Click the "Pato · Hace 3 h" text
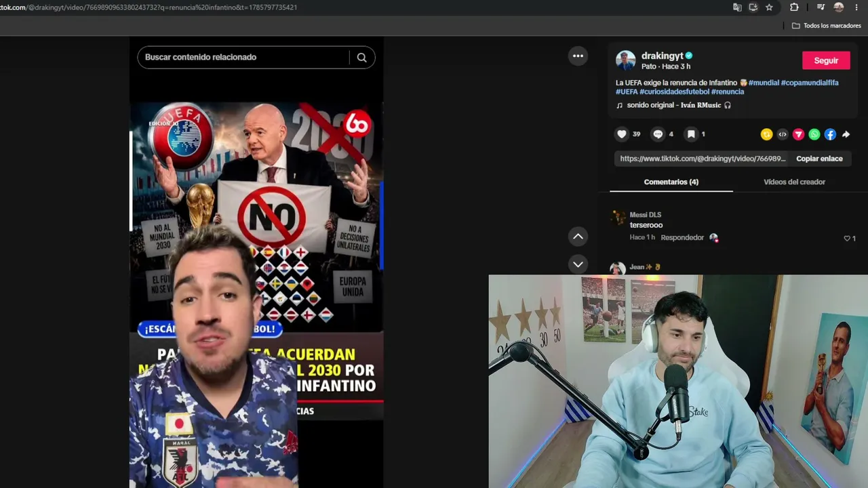868x488 pixels. click(666, 66)
